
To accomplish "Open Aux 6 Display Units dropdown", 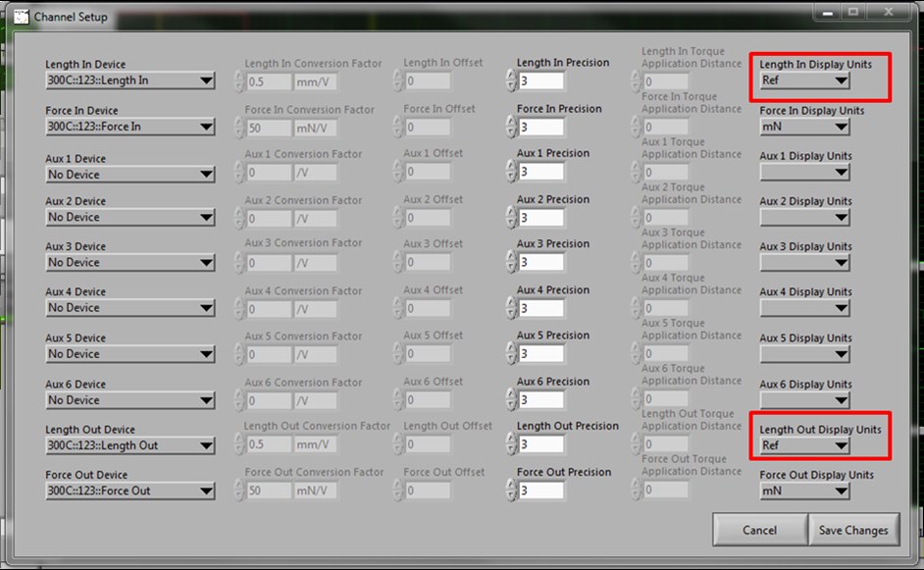I will tap(804, 400).
